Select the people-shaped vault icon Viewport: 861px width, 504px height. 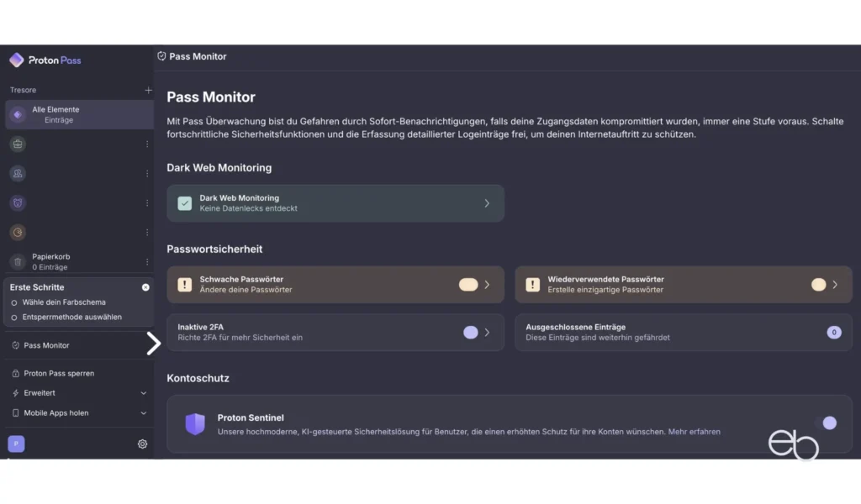tap(18, 173)
